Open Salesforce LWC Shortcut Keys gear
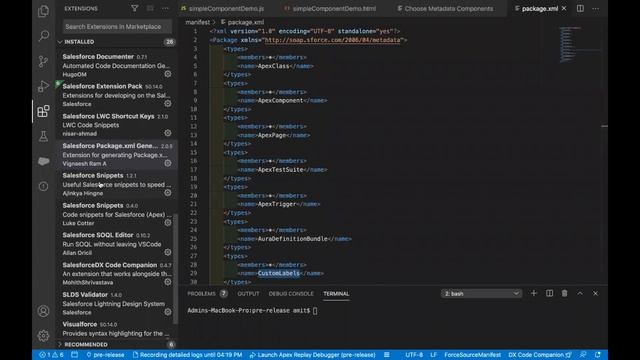Screen dimensions: 640x360 (168, 133)
